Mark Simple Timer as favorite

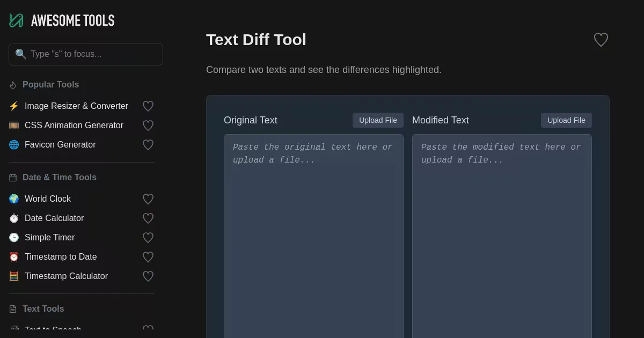click(x=148, y=238)
